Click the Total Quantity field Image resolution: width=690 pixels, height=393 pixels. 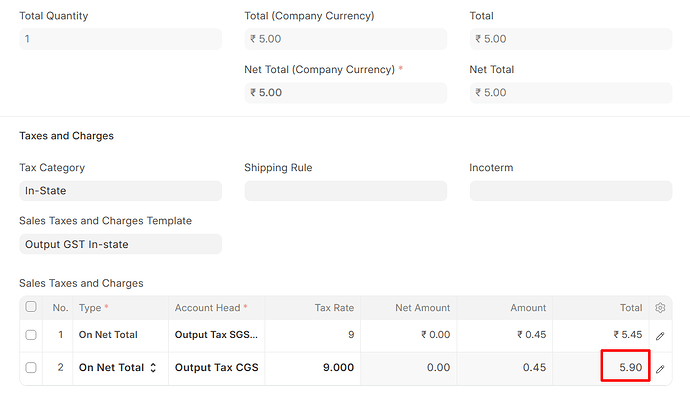point(121,39)
